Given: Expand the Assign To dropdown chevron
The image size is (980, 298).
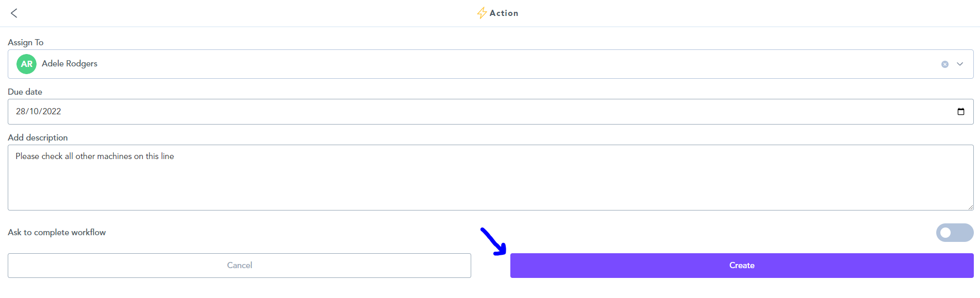Looking at the screenshot, I should coord(960,64).
